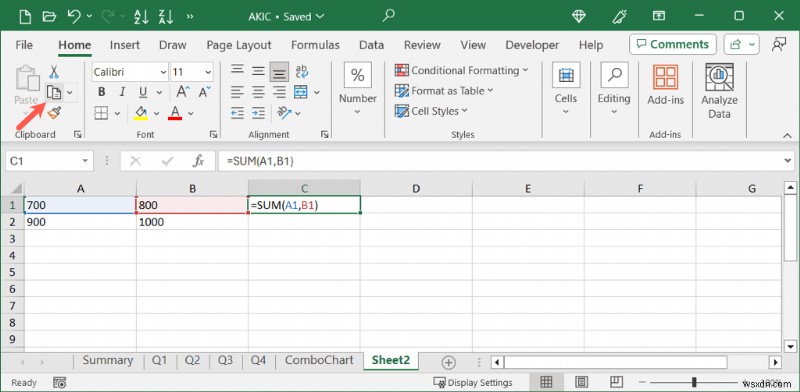800x392 pixels.
Task: Open the Add-ins icon
Action: tap(665, 78)
